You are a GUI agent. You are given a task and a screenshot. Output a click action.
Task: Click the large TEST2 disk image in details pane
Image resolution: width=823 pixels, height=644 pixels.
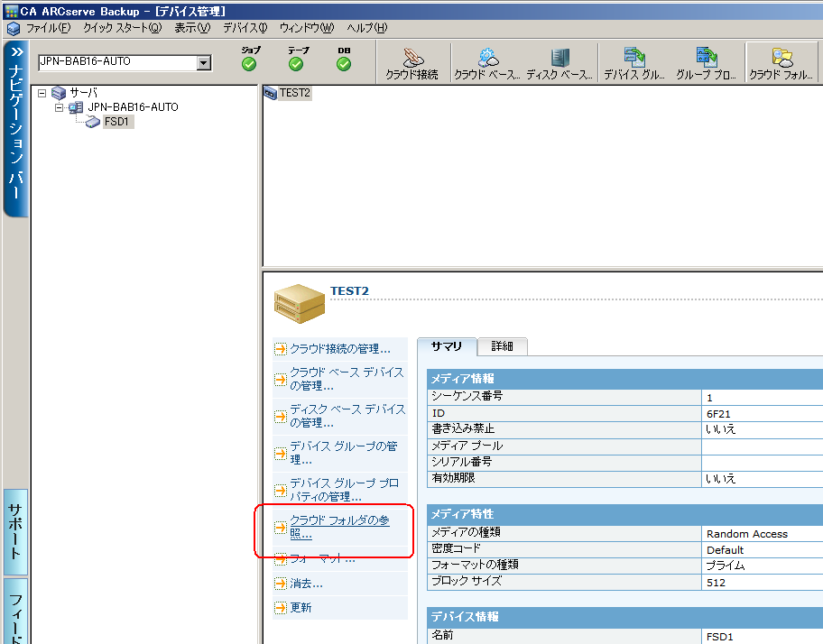(x=300, y=304)
